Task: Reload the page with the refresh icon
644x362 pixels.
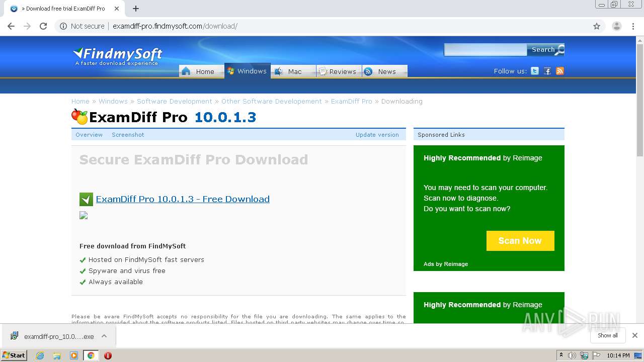Action: tap(43, 26)
